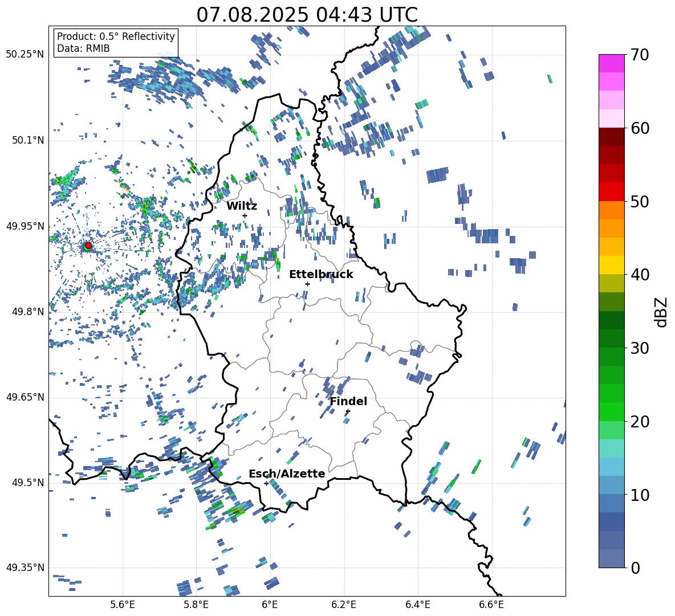Click the 5.6°E longitude label

[x=123, y=605]
